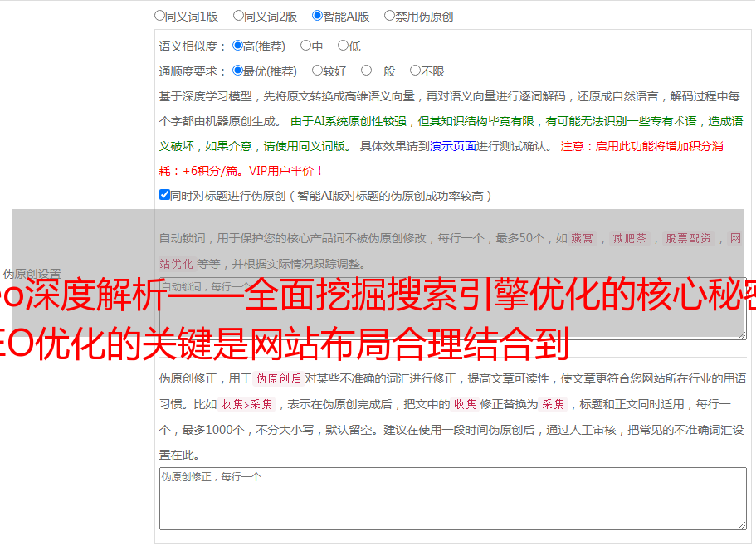Grab the 伪原创修正 textarea resize handle

coord(742,526)
